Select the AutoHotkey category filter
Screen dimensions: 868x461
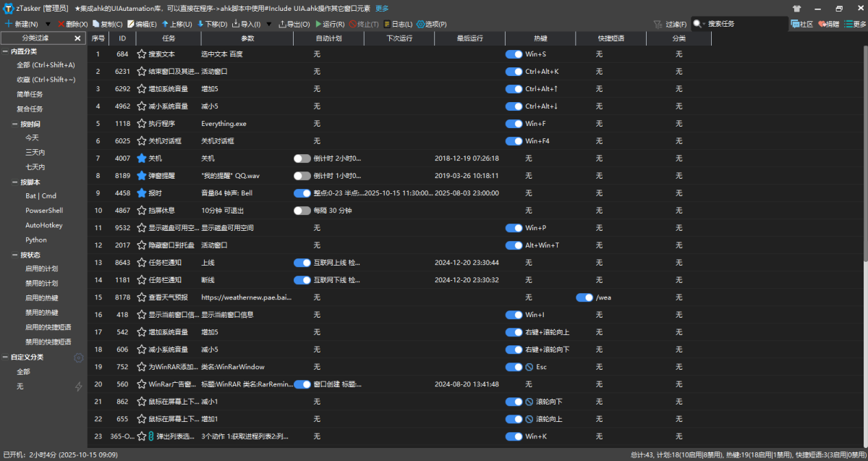[x=44, y=225]
